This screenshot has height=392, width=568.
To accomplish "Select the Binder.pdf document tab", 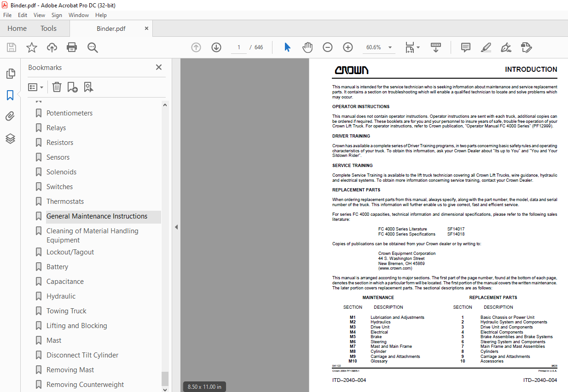I will coord(111,29).
